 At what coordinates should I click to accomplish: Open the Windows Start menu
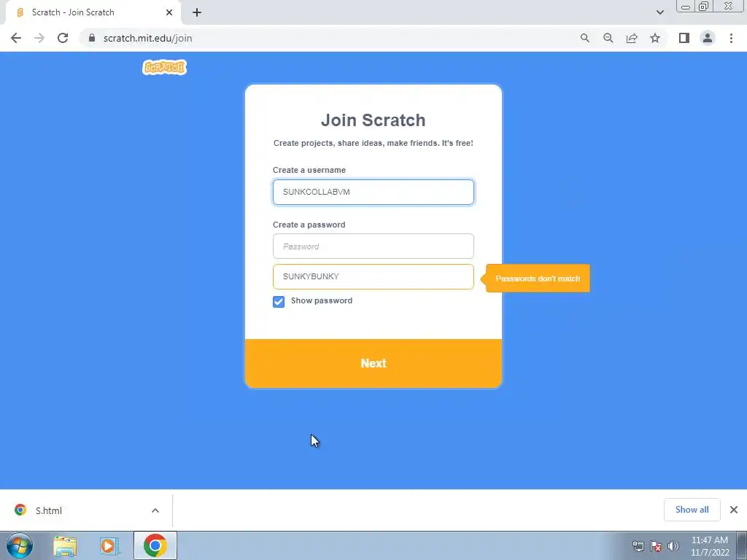(20, 545)
